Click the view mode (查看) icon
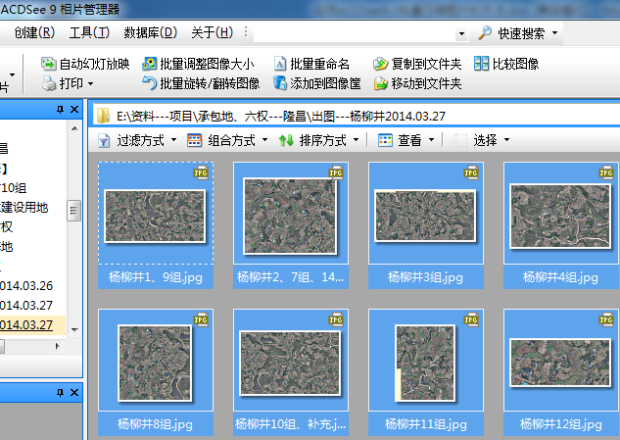Viewport: 620px width, 440px height. coord(385,140)
